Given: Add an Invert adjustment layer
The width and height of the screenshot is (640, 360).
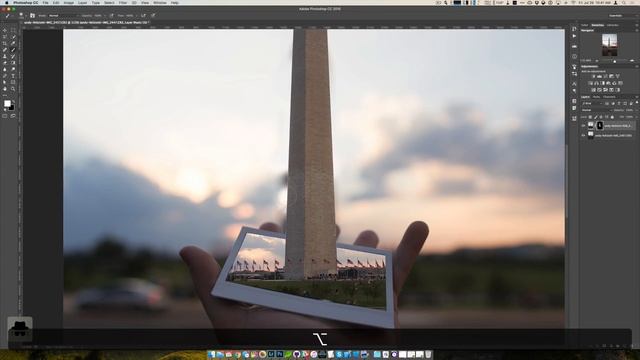Looking at the screenshot, I should click(x=593, y=90).
